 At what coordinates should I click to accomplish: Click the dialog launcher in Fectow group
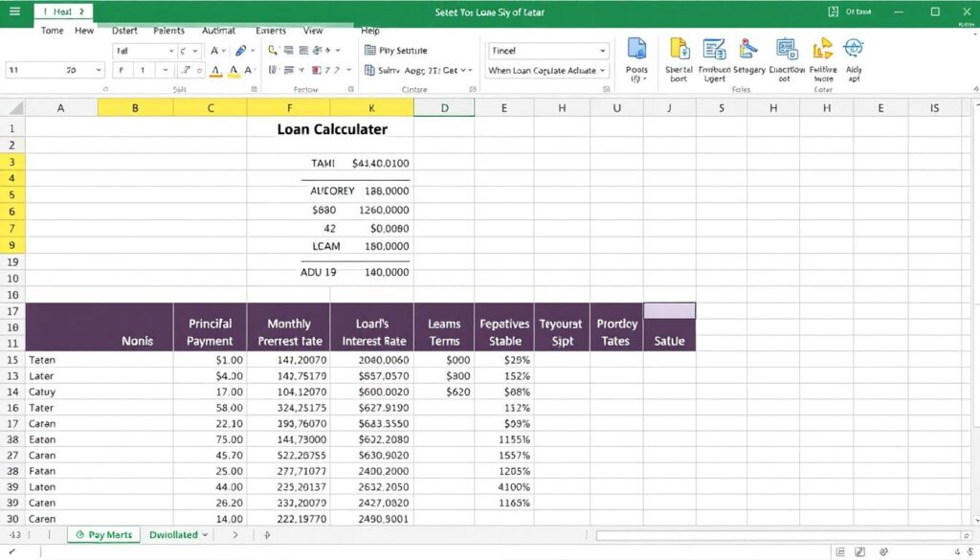point(350,89)
